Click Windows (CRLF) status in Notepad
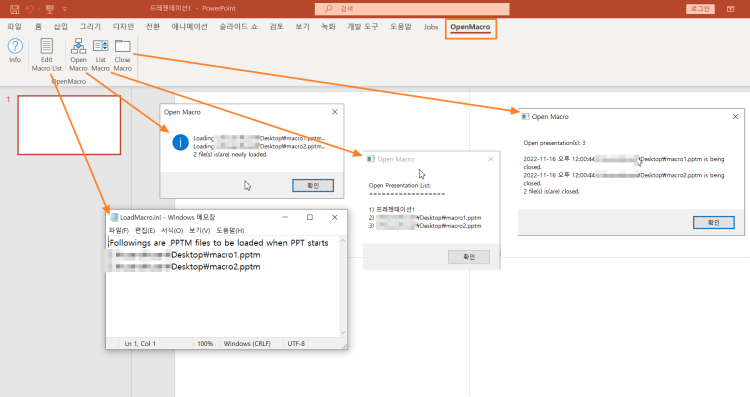The image size is (750, 397). [247, 343]
